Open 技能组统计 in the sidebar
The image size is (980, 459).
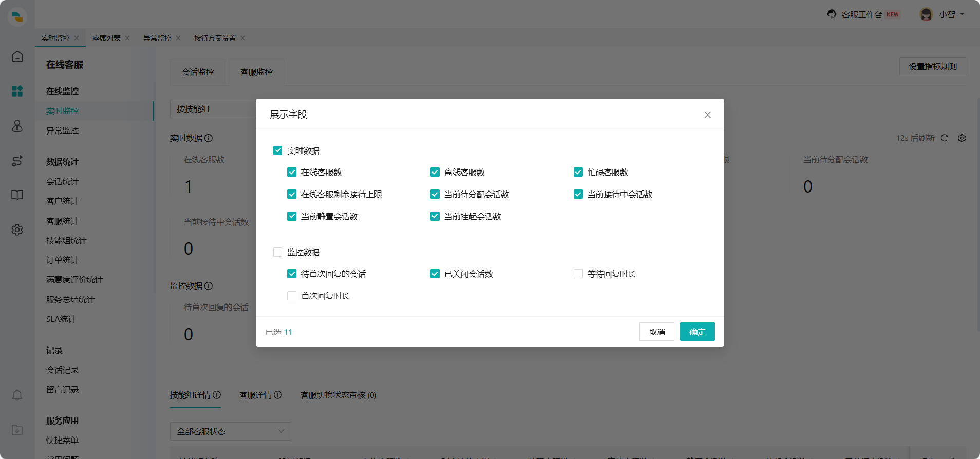(67, 240)
